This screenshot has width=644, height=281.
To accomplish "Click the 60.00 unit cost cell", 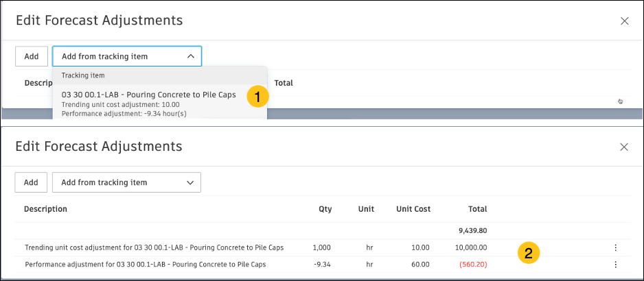I will 420,264.
